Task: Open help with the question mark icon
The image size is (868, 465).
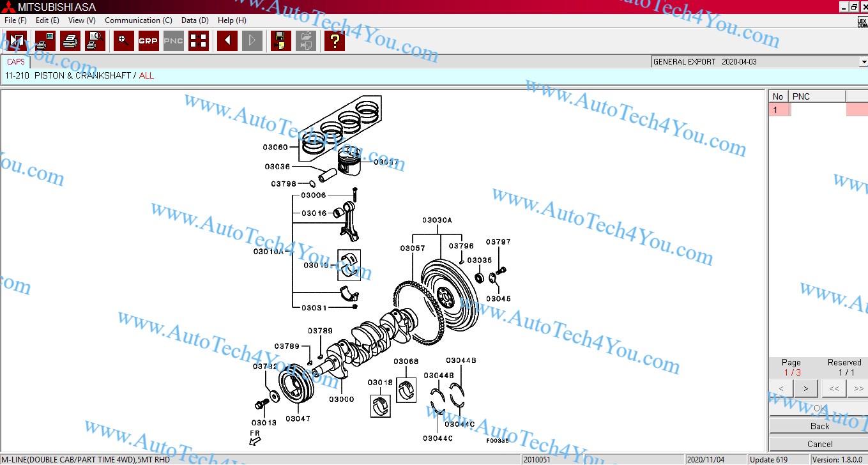Action: click(334, 41)
